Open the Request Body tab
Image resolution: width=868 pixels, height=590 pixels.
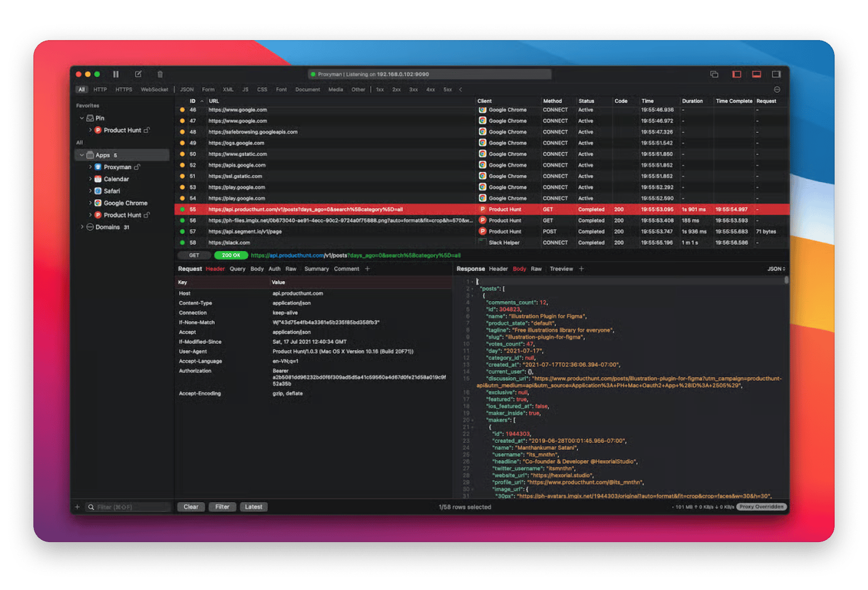(x=257, y=269)
